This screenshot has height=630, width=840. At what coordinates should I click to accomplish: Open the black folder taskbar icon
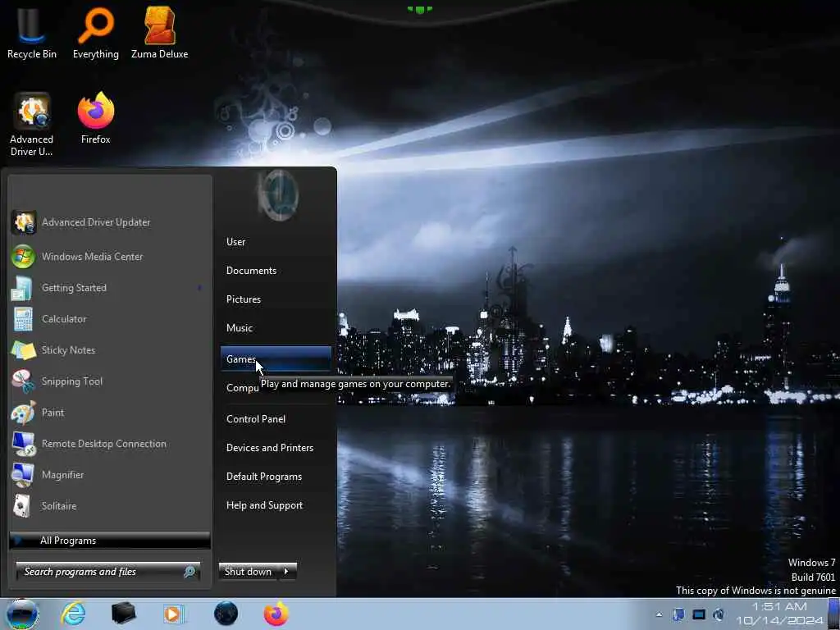[x=123, y=614]
